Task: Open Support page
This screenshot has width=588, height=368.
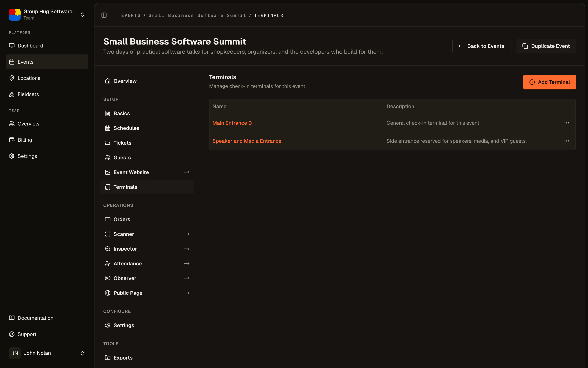Action: click(47, 334)
